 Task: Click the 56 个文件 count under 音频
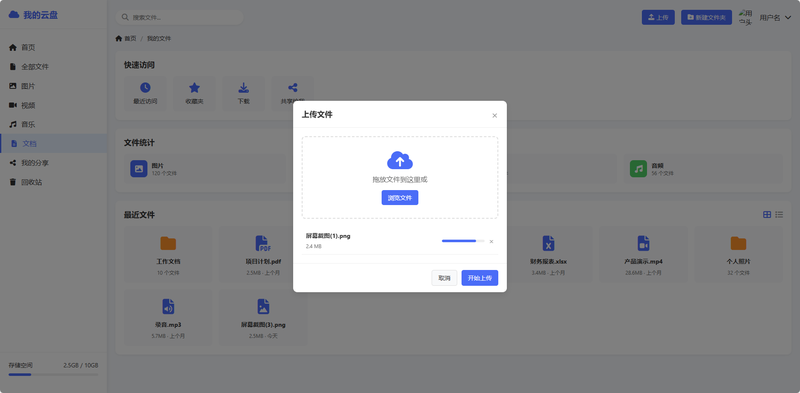tap(662, 174)
